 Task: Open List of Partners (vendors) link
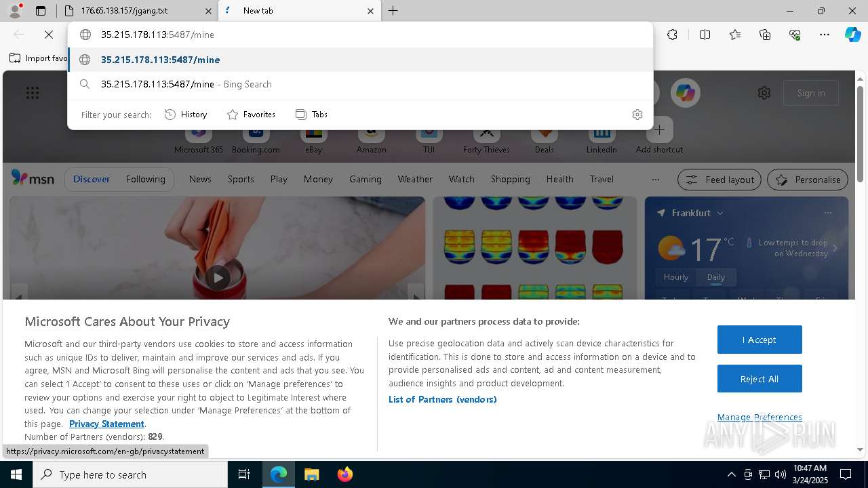coord(442,399)
